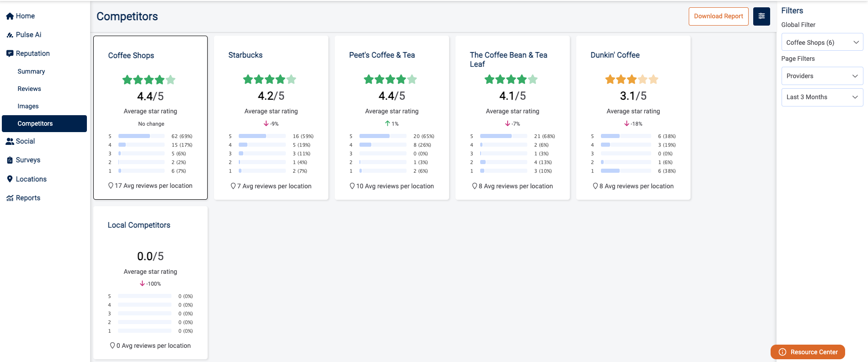Select the Competitors menu item
This screenshot has height=362, width=868.
point(44,123)
